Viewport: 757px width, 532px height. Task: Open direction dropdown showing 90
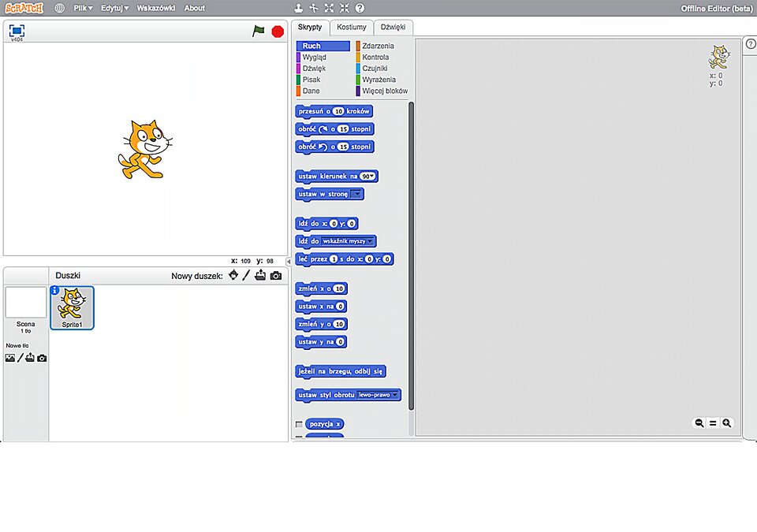(x=368, y=177)
